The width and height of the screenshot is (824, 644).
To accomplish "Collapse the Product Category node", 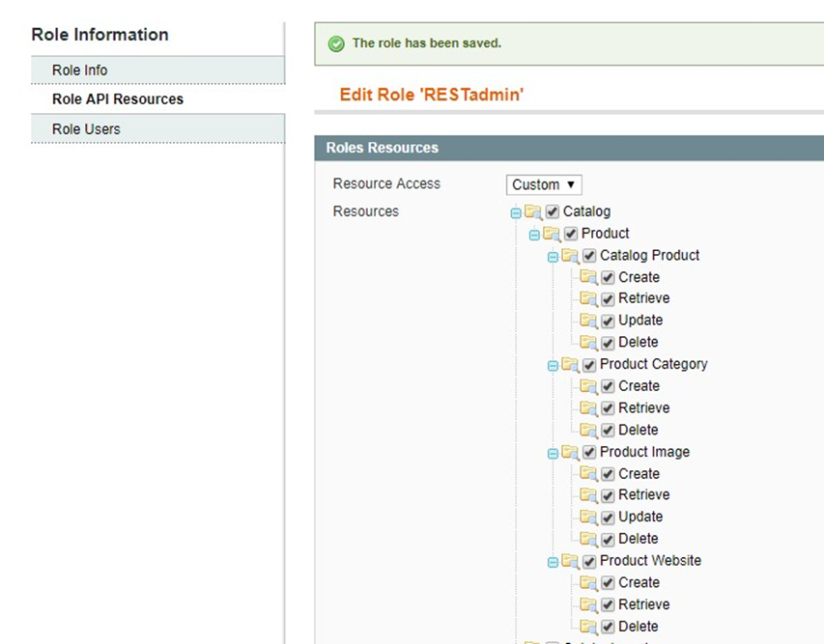I will coord(553,366).
